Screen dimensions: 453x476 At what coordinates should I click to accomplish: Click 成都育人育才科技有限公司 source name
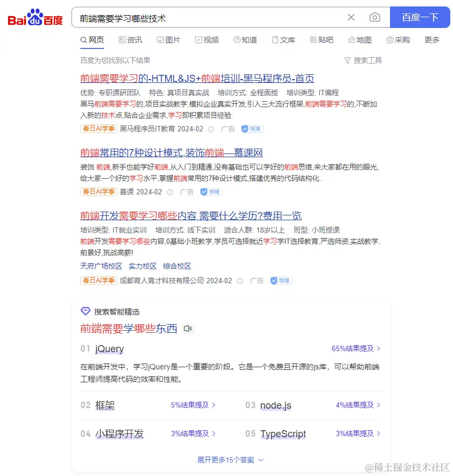(x=162, y=281)
